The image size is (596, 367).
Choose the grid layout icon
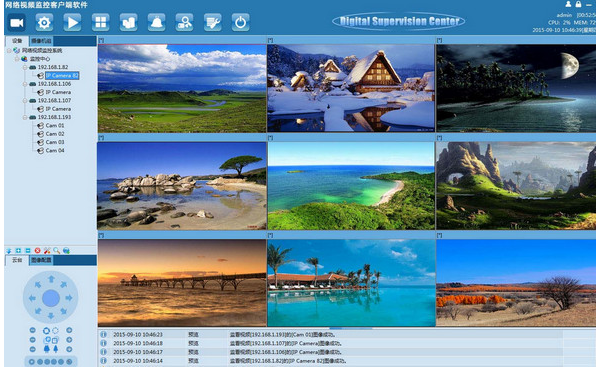click(x=100, y=23)
